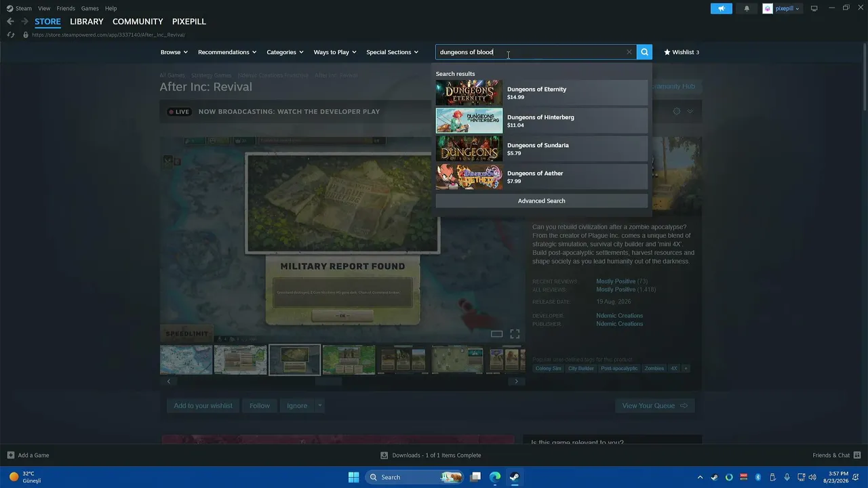Image resolution: width=868 pixels, height=488 pixels.
Task: Select Dungeons of Eternity search result
Action: [542, 93]
